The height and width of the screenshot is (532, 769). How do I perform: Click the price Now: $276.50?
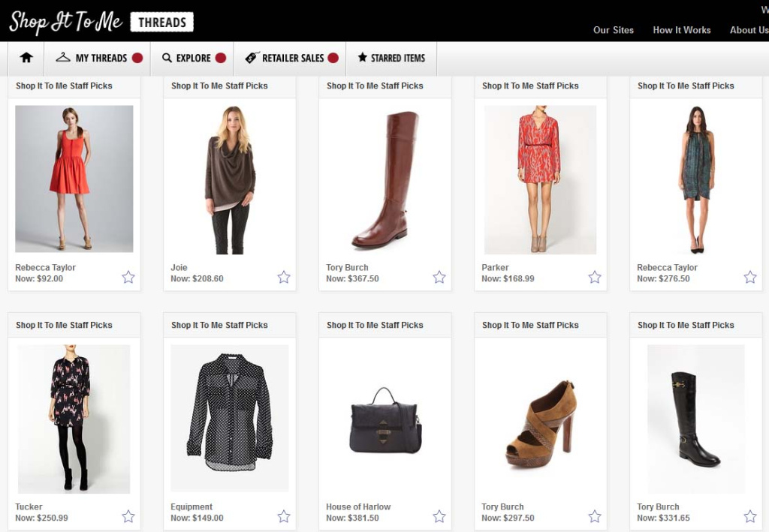point(663,278)
